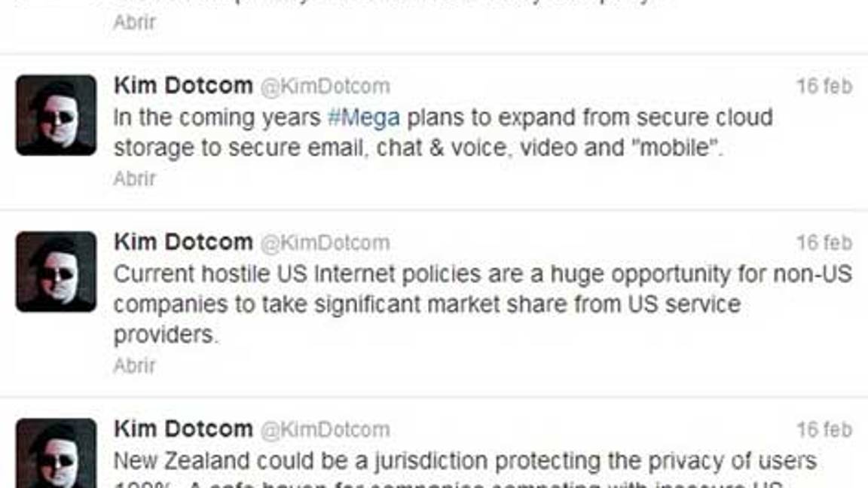868x488 pixels.
Task: Click Kim Dotcom's avatar on the #Mega tweet
Action: click(56, 115)
